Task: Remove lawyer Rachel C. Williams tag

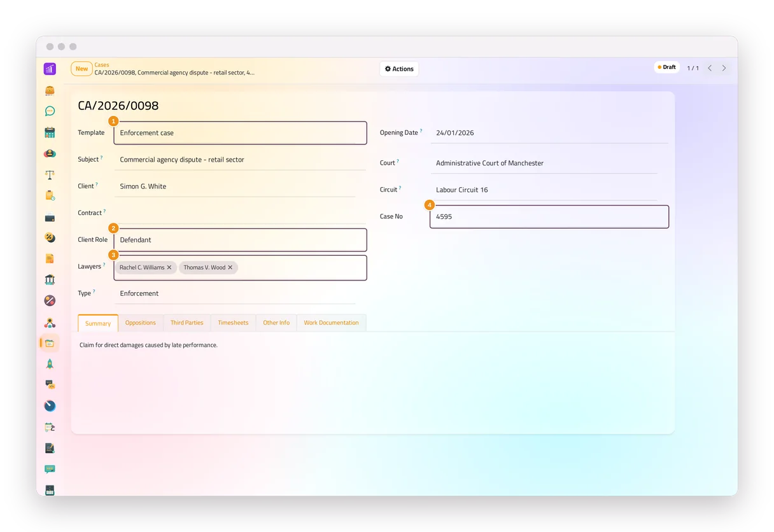Action: coord(169,267)
